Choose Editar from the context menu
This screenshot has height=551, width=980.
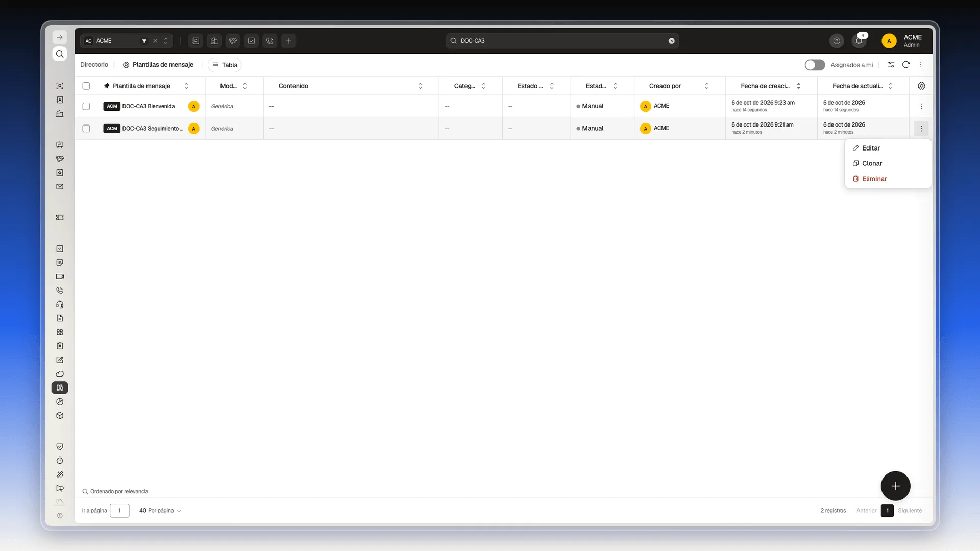click(x=888, y=148)
